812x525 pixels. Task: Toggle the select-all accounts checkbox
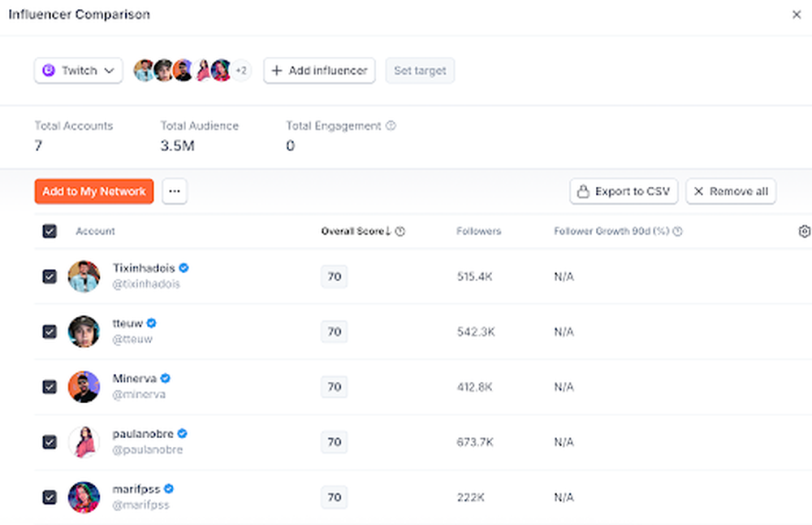coord(50,231)
